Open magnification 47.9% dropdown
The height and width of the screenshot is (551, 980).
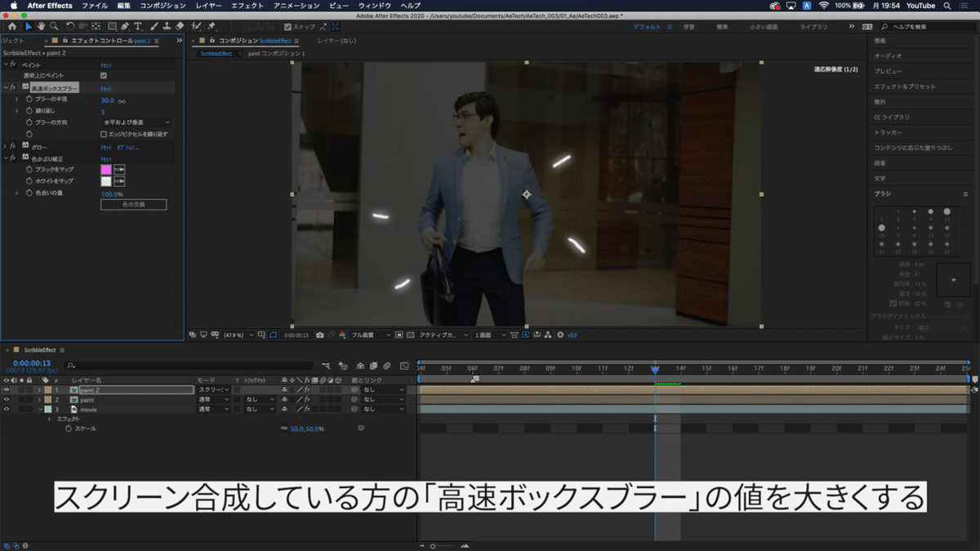tap(237, 335)
